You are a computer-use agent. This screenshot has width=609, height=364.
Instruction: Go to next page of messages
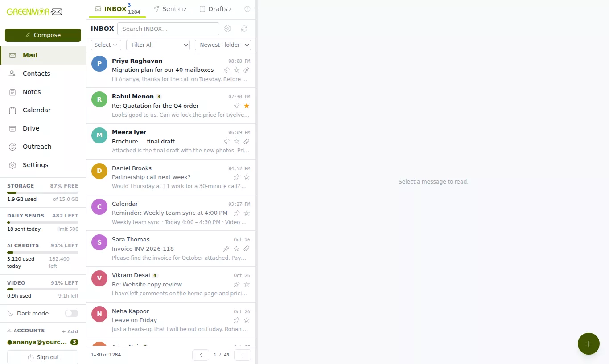[x=243, y=355]
